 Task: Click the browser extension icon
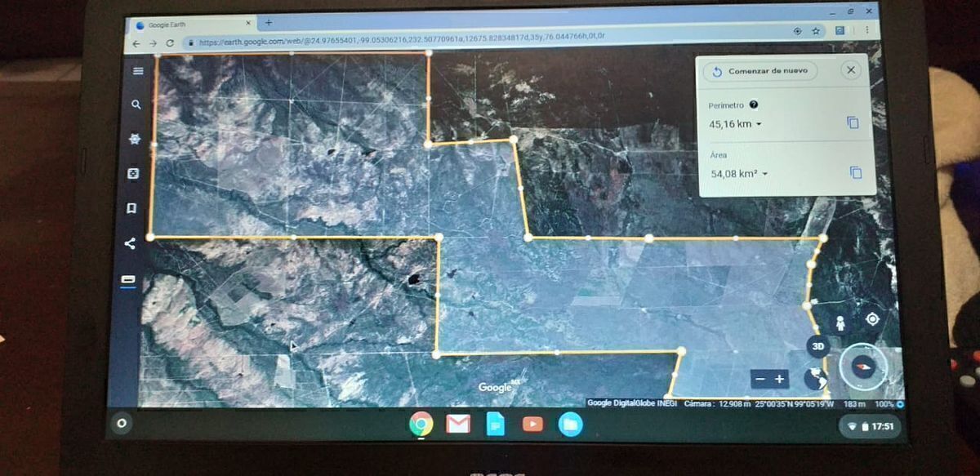(x=840, y=30)
